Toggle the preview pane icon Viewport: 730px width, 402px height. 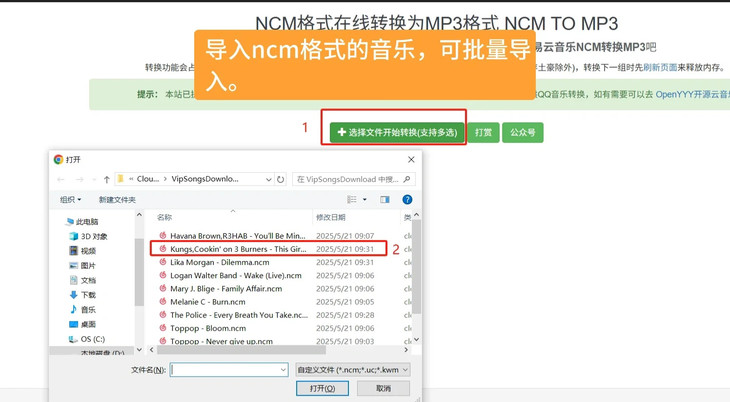pos(385,199)
